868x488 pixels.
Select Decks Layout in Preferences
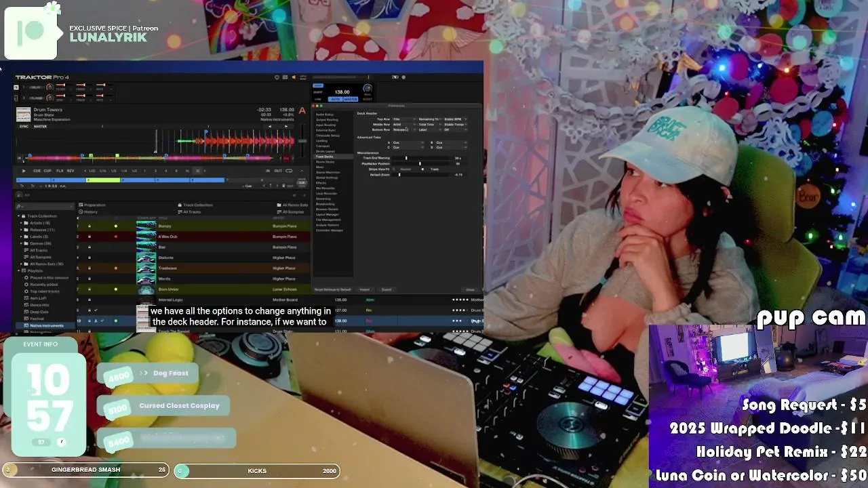coord(325,151)
